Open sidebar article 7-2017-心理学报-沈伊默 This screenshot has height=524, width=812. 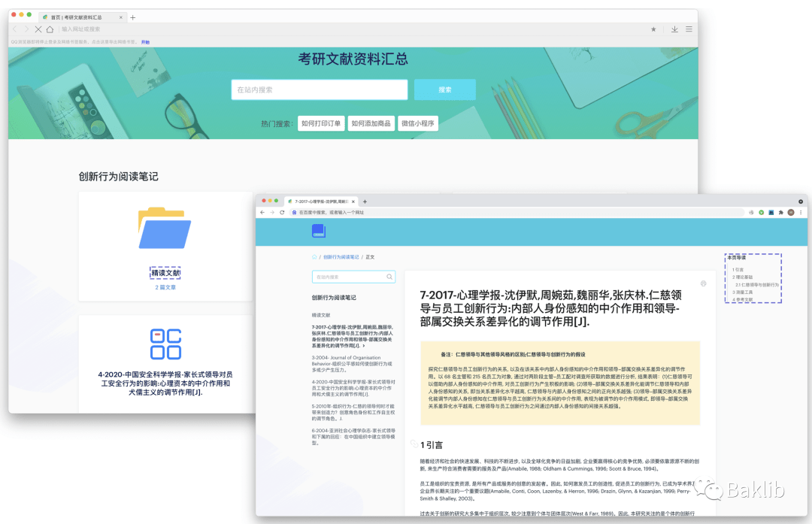(353, 336)
